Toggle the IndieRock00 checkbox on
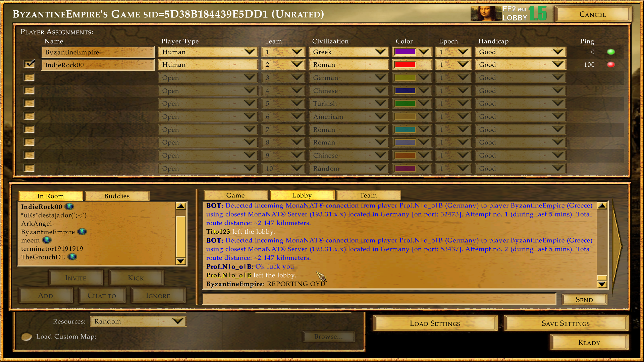Screen dimensions: 644x362 (x=30, y=65)
